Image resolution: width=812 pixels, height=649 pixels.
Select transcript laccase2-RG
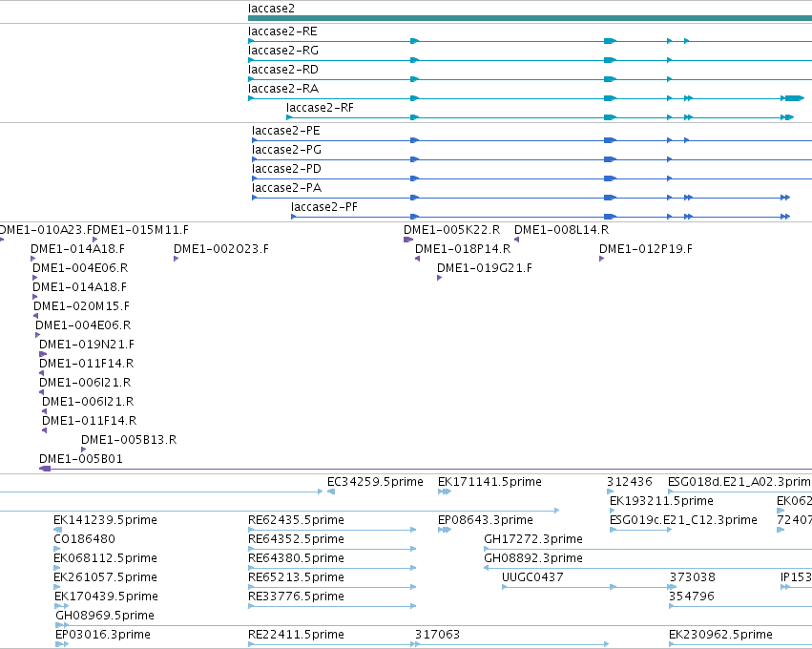click(282, 51)
